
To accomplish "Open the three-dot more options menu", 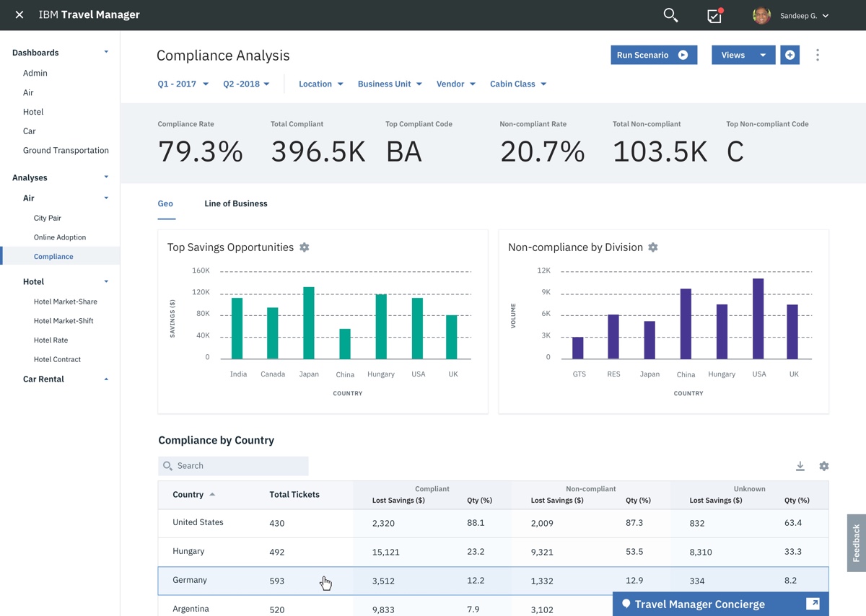I will [817, 55].
